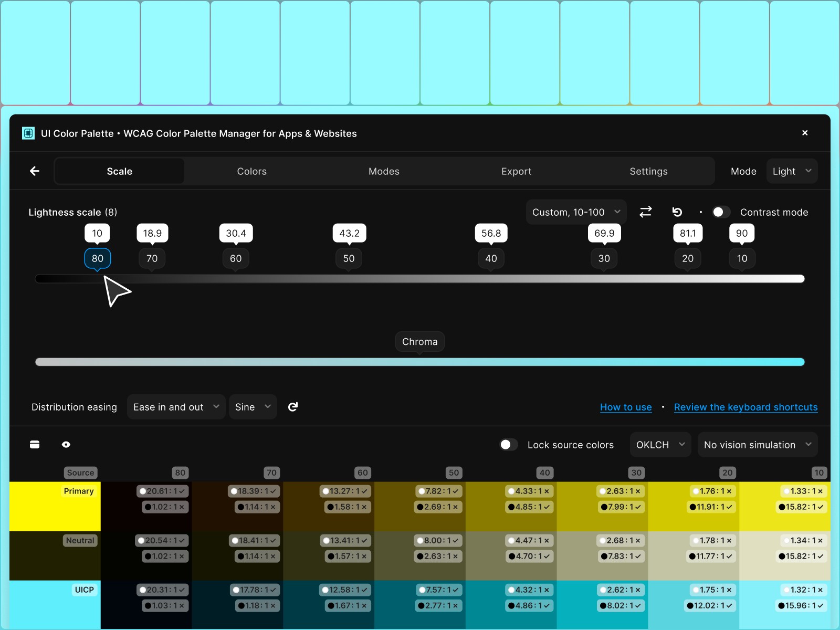Click the Chroma slider

click(419, 361)
